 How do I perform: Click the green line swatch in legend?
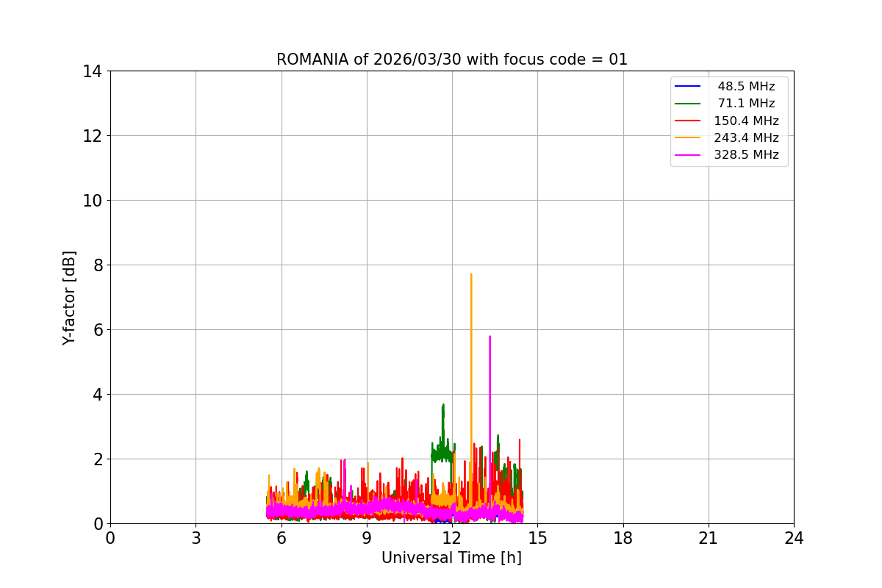[x=688, y=104]
